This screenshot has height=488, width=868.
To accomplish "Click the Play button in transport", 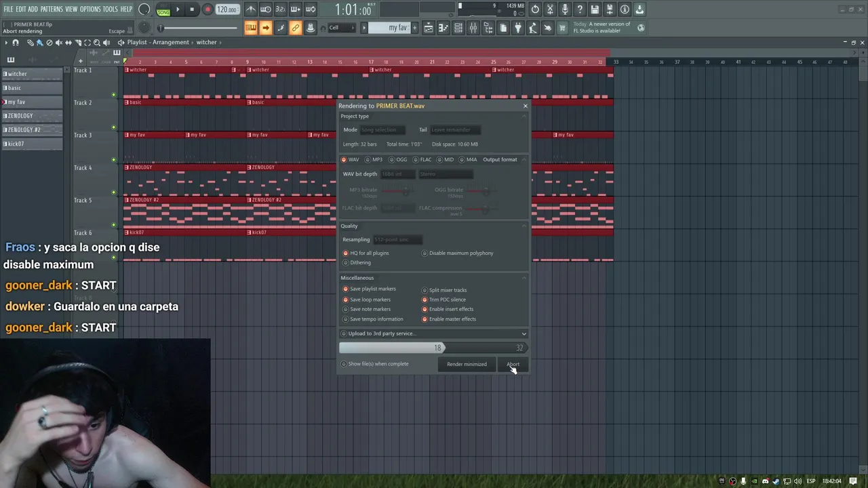I will (178, 9).
